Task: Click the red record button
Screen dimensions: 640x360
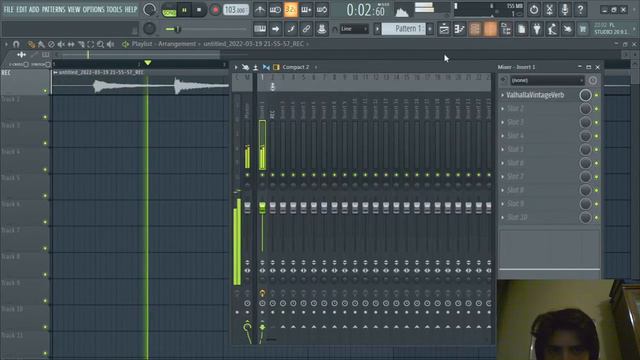Action: 215,10
